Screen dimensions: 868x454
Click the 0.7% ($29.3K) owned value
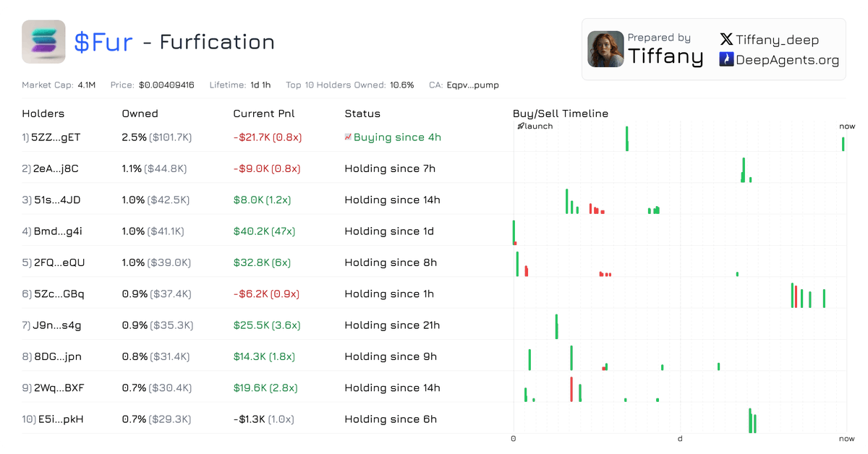point(156,419)
